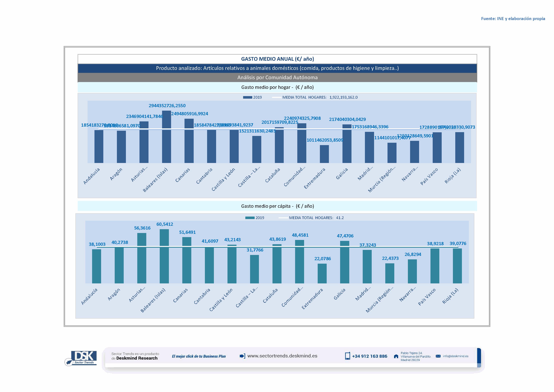Click the teal 2019 legend marker, bottom chart
This screenshot has width=554, height=392.
point(250,218)
